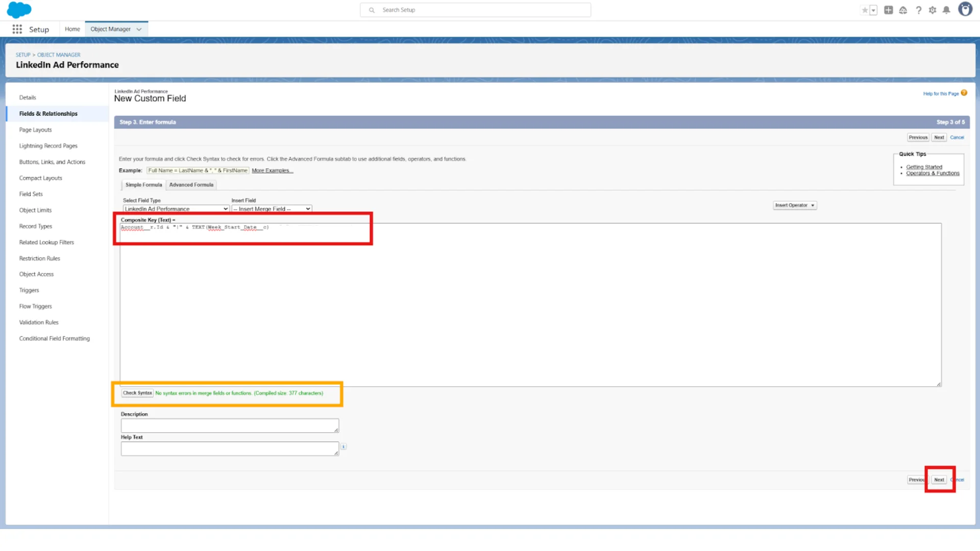Open the Trailhead guidance icon
Screen dimensions: 980x551
pyautogui.click(x=903, y=10)
